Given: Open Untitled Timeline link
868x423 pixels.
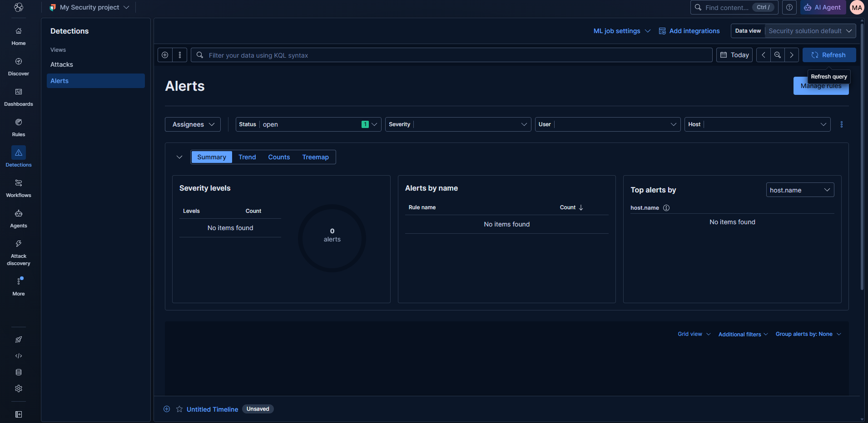Looking at the screenshot, I should (x=212, y=409).
